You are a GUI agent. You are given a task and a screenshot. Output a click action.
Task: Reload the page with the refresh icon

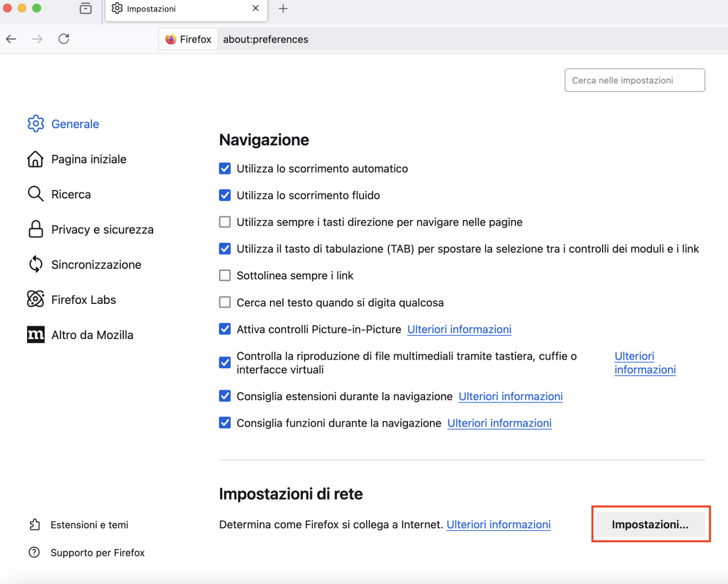point(63,38)
